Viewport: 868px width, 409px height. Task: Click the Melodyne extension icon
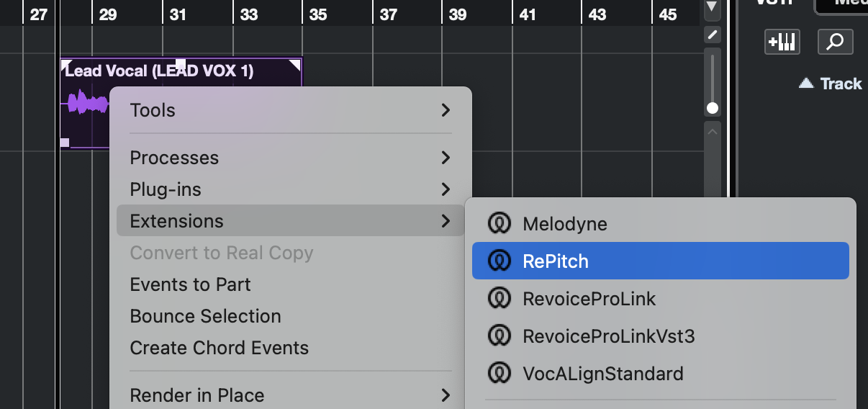pyautogui.click(x=497, y=224)
